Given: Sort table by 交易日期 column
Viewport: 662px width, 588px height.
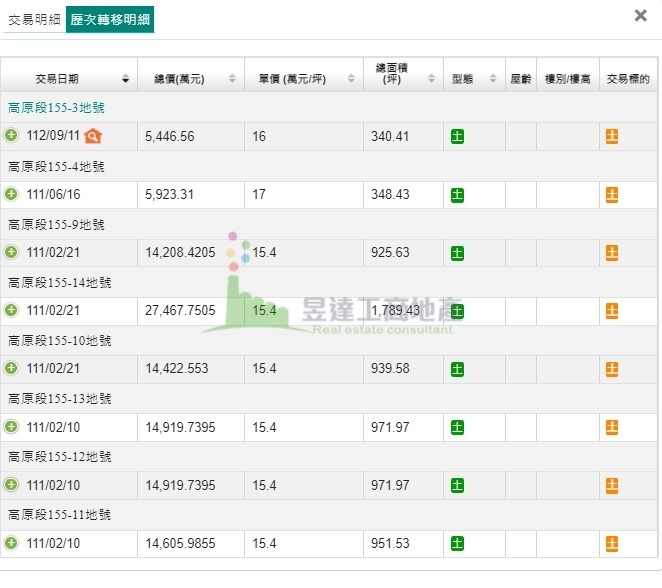Looking at the screenshot, I should [125, 79].
